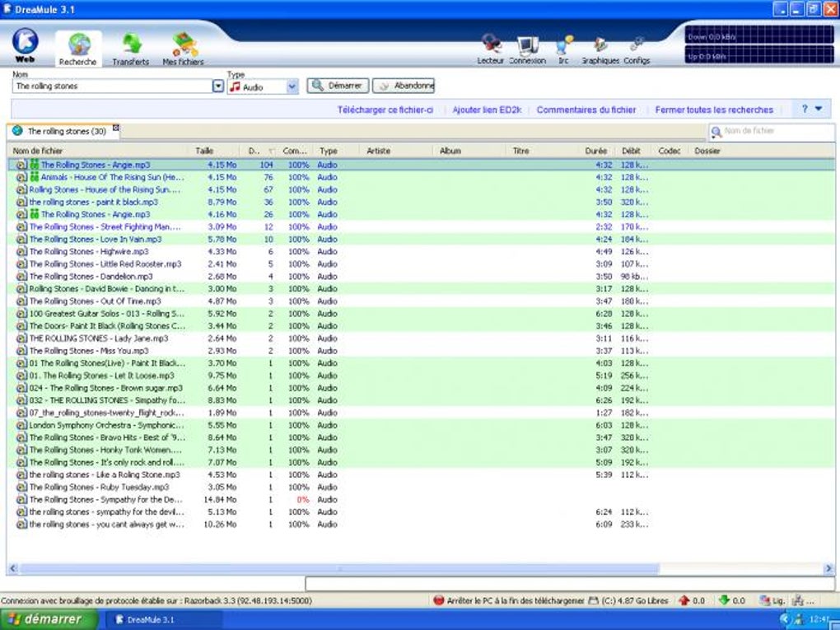
Task: Click the filter magnifier dropdown icon
Action: pos(716,132)
